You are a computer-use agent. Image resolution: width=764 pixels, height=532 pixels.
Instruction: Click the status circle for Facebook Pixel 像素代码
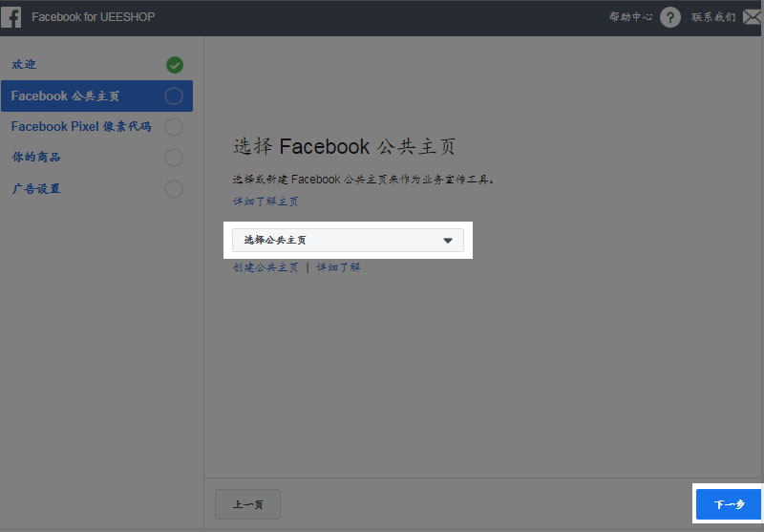point(174,127)
